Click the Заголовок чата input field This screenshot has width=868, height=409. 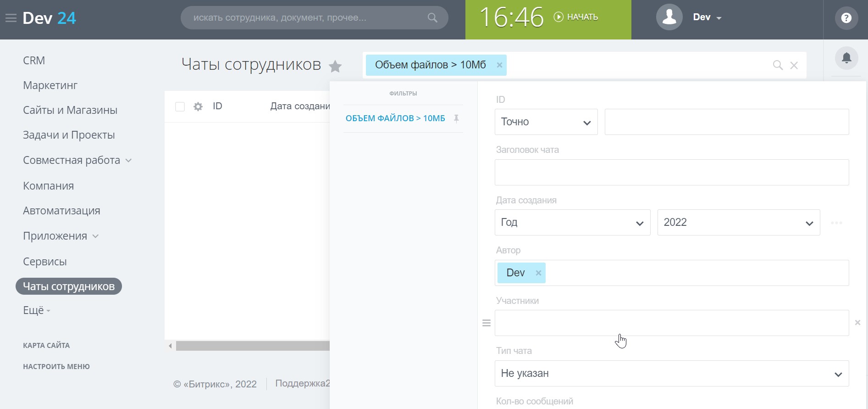(x=671, y=173)
